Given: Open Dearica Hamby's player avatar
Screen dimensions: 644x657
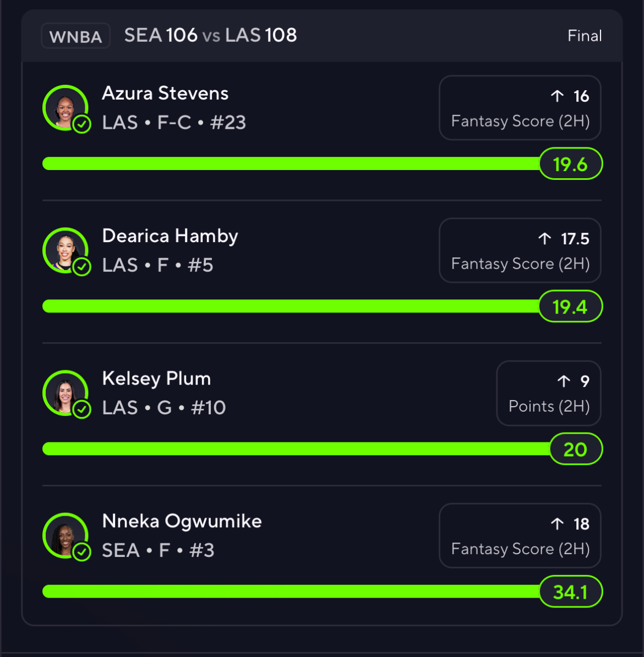Looking at the screenshot, I should click(64, 250).
